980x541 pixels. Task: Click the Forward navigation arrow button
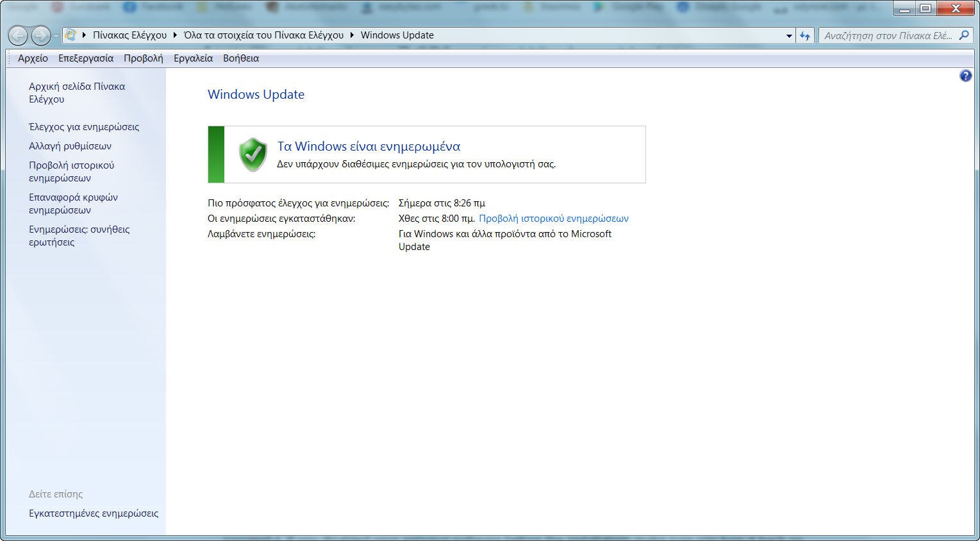click(40, 35)
